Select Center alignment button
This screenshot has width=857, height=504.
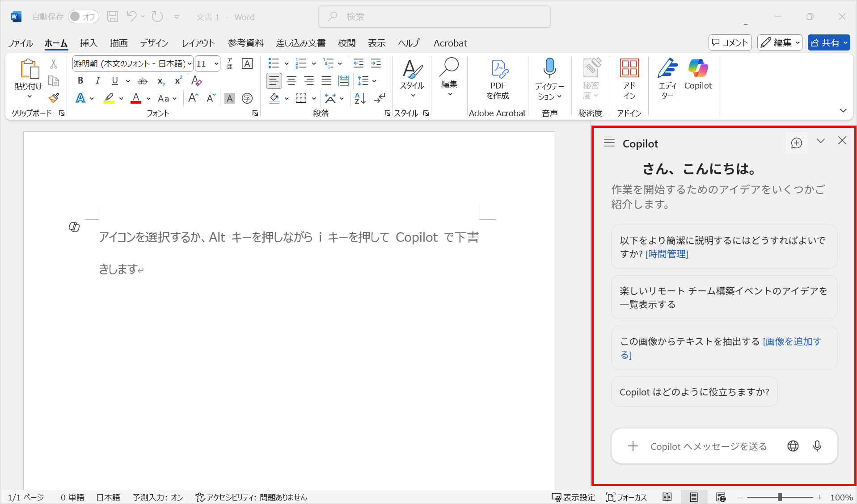point(291,81)
